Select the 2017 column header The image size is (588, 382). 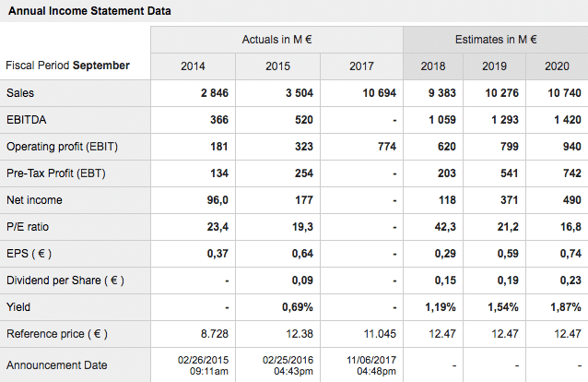[361, 66]
